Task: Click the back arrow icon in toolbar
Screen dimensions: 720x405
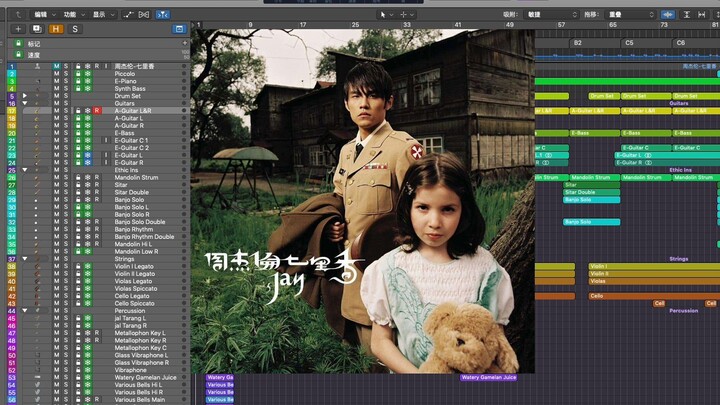Action: click(18, 15)
